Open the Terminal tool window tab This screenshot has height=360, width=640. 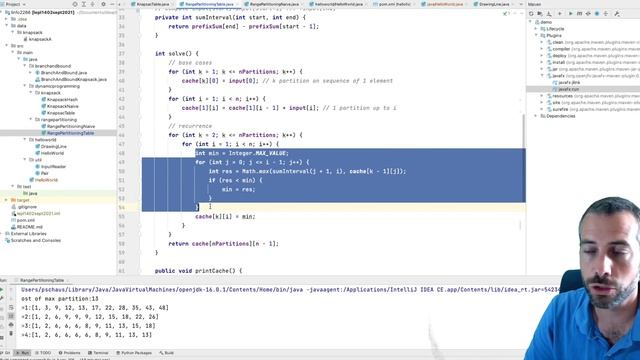98,353
